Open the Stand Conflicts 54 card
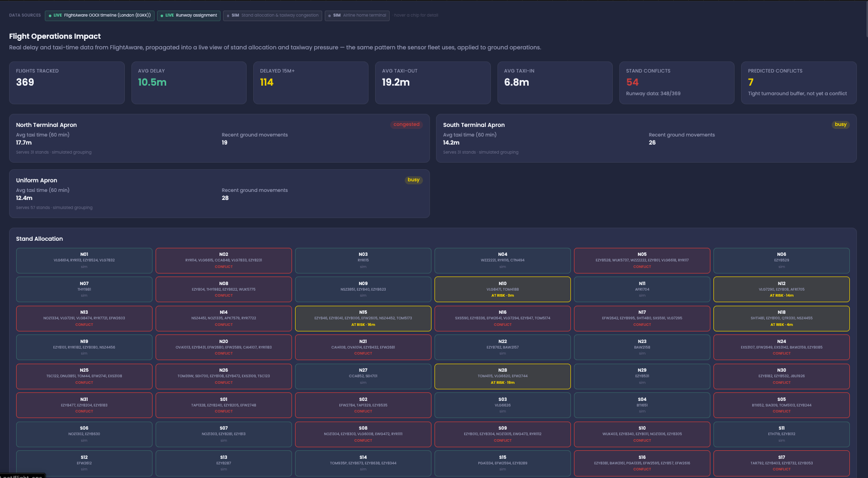This screenshot has height=478, width=868. click(x=677, y=83)
